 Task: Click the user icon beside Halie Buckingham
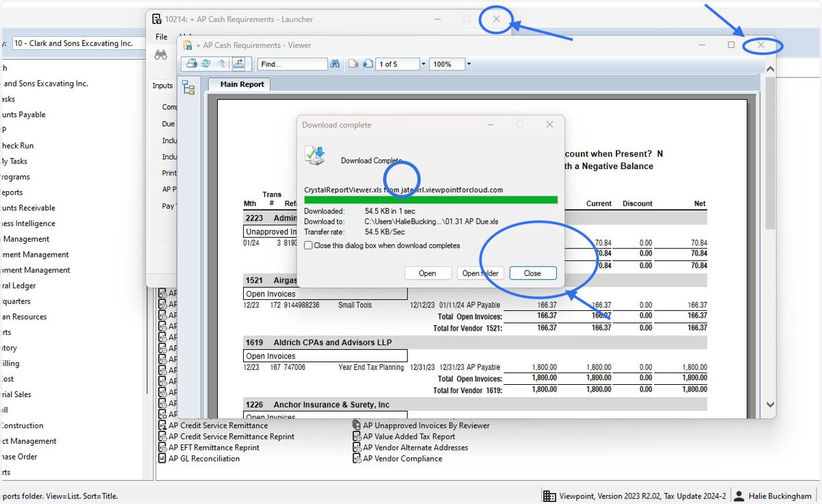coord(739,496)
